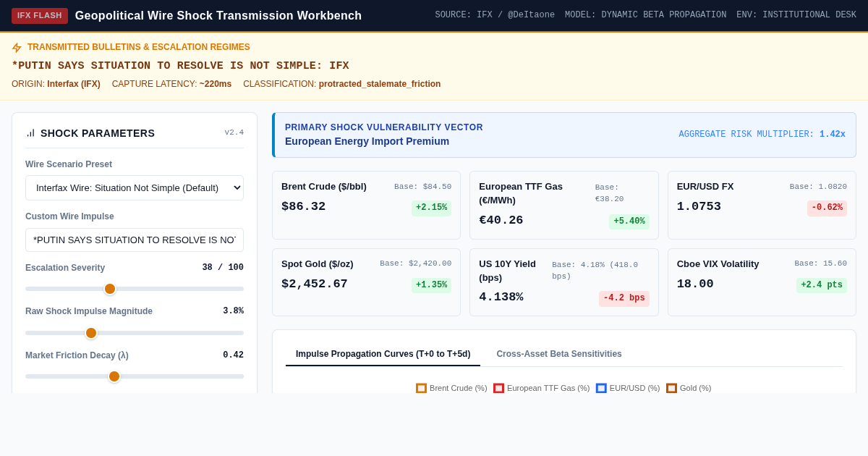Image resolution: width=868 pixels, height=456 pixels.
Task: Click the Base: $2,420.00 gold reference
Action: click(415, 263)
